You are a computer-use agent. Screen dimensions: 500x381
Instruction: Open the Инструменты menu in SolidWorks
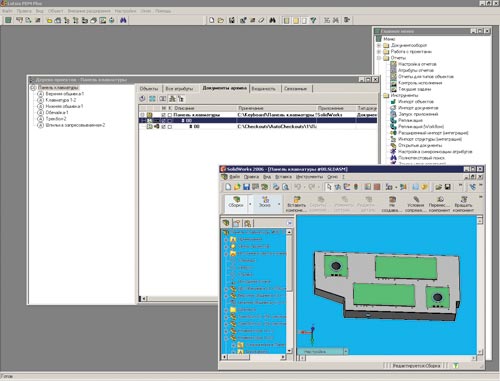(309, 177)
